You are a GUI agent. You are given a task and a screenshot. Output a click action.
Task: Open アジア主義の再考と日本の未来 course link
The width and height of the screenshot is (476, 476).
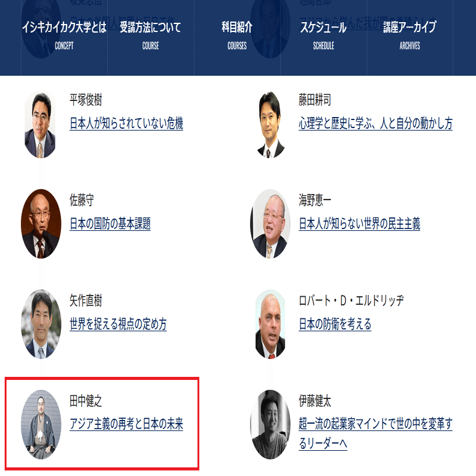coord(126,424)
